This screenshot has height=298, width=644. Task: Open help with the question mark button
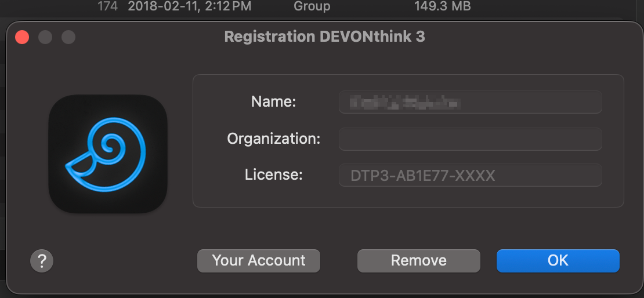[42, 261]
